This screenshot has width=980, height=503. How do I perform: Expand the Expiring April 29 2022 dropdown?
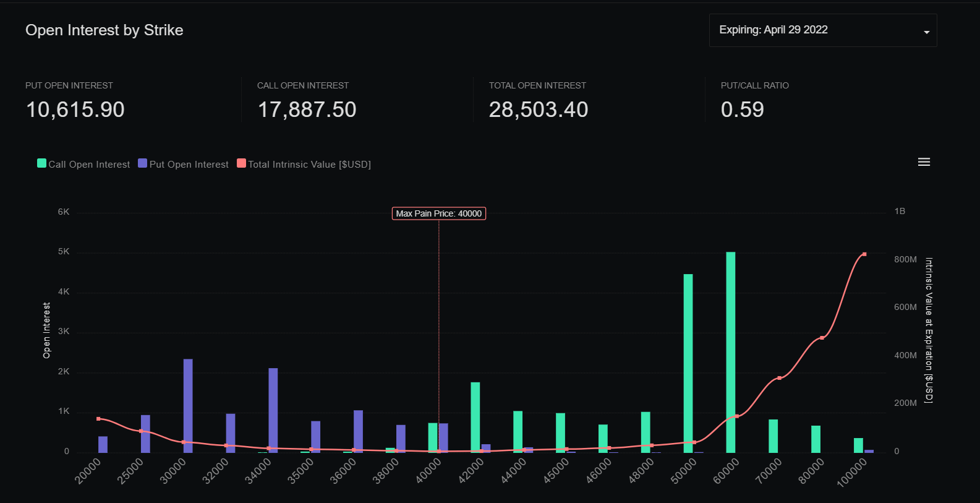pyautogui.click(x=822, y=30)
